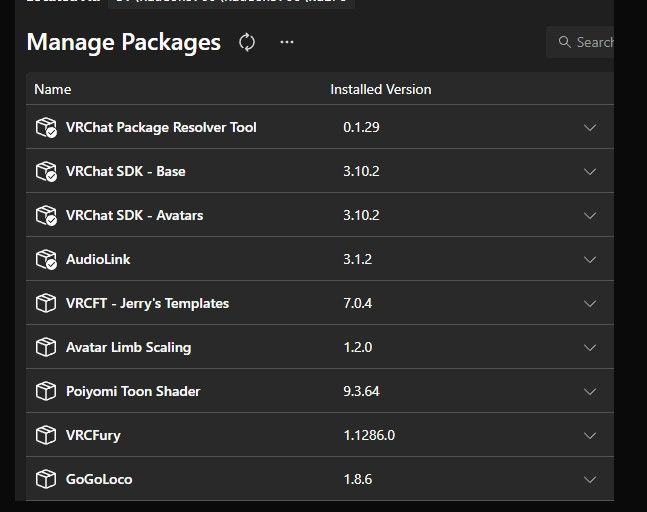The image size is (647, 512).
Task: Click the GoGoLoco package icon
Action: (46, 479)
